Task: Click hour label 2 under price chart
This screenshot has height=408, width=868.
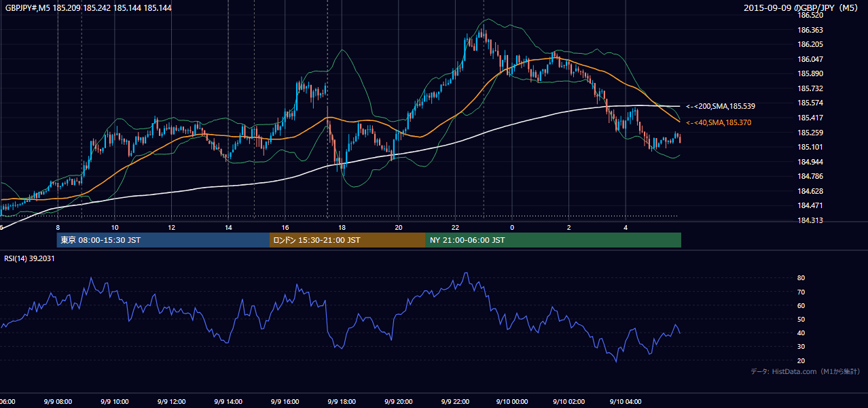Action: point(569,227)
